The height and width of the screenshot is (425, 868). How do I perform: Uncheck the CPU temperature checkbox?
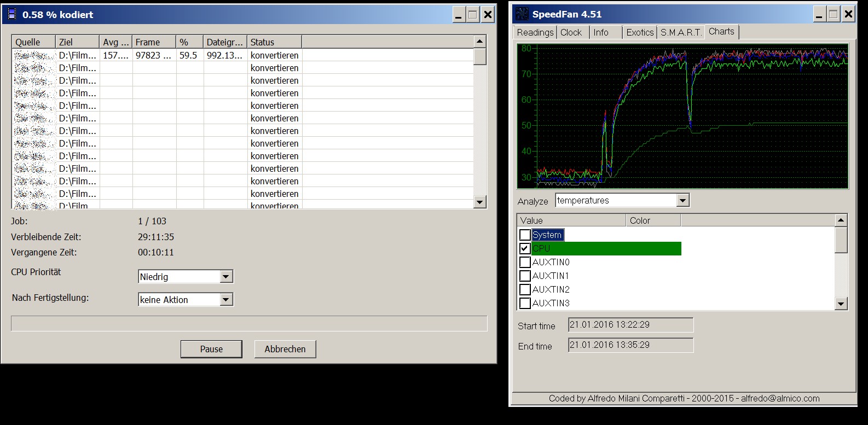point(525,248)
